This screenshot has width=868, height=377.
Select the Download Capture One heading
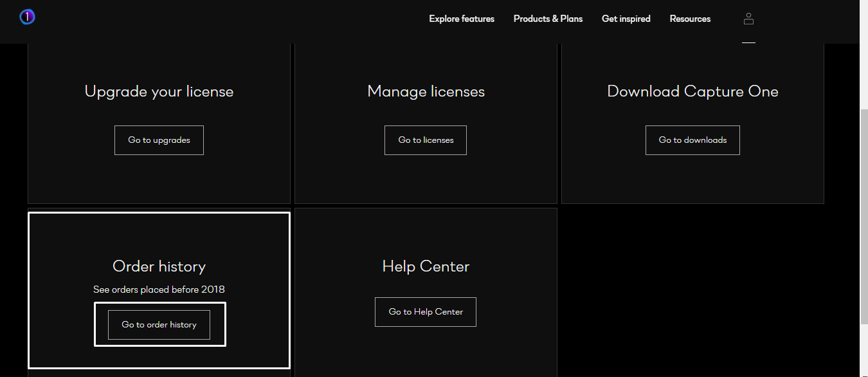692,91
